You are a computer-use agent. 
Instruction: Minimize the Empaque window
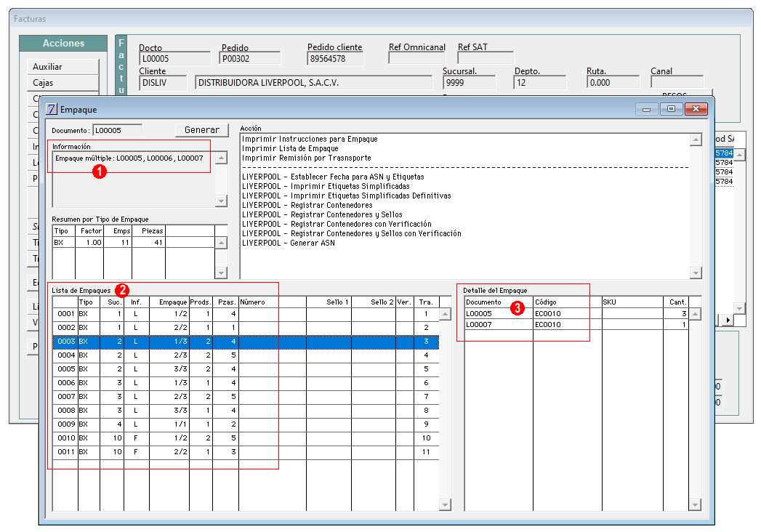click(x=646, y=109)
